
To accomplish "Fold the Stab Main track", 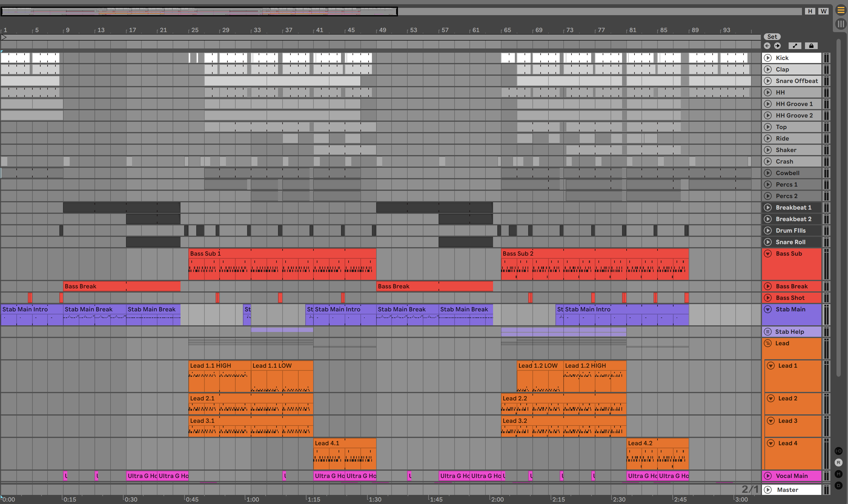I will [767, 309].
